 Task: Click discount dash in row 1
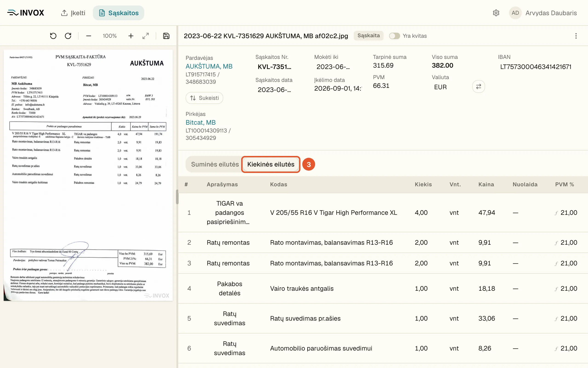point(515,213)
